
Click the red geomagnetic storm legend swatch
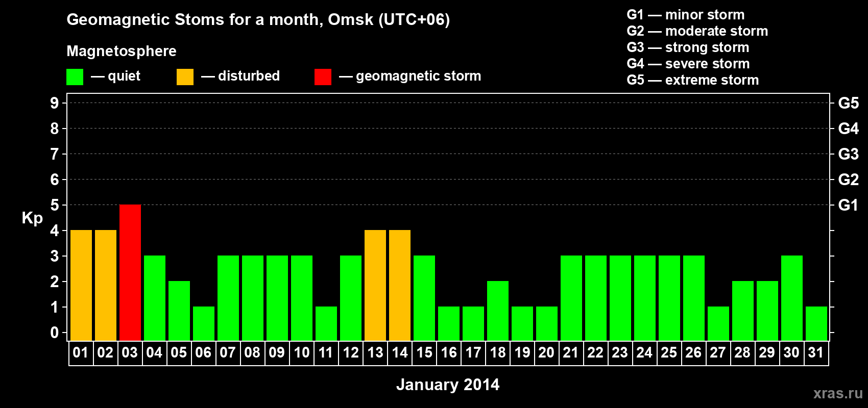click(x=323, y=77)
